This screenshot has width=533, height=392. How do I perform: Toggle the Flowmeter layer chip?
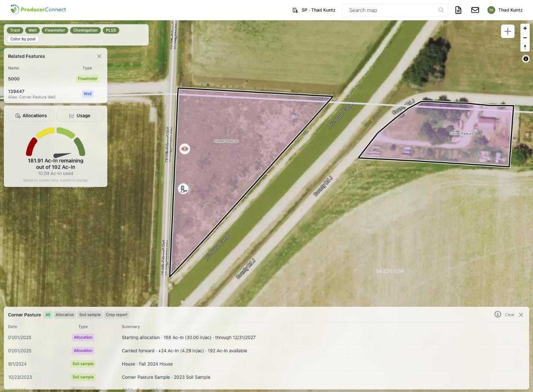(x=55, y=30)
